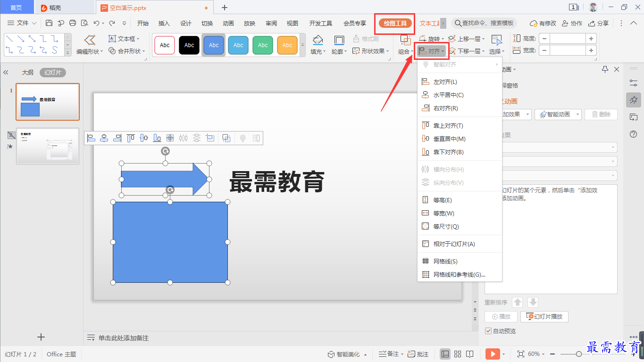Image resolution: width=644 pixels, height=362 pixels.
Task: Open the 动画 ribbon tab
Action: click(x=228, y=23)
